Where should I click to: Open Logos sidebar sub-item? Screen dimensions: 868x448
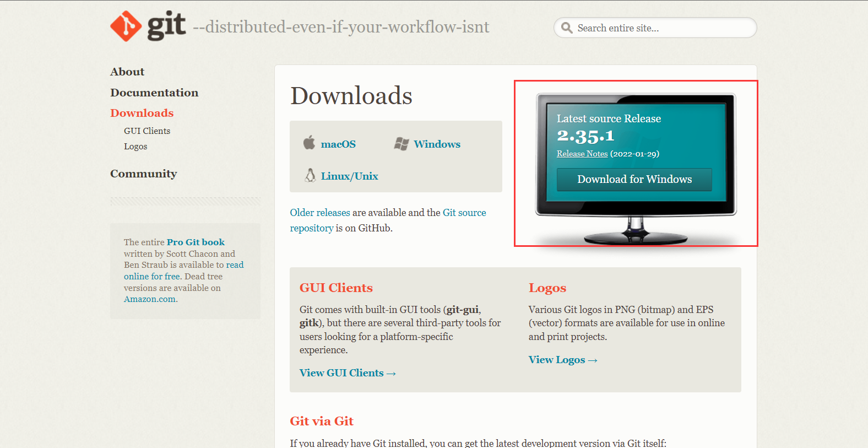135,147
